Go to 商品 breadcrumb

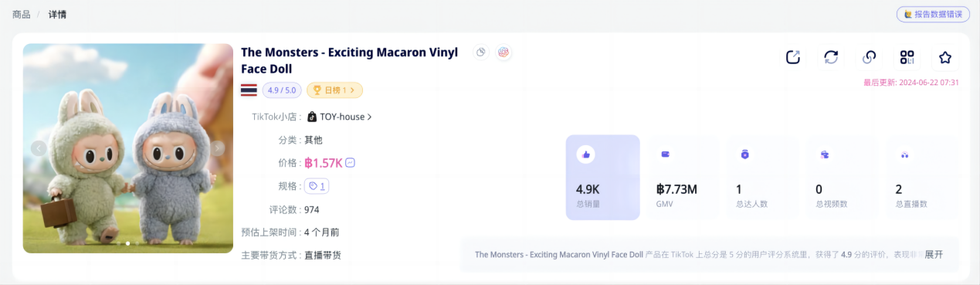click(22, 14)
